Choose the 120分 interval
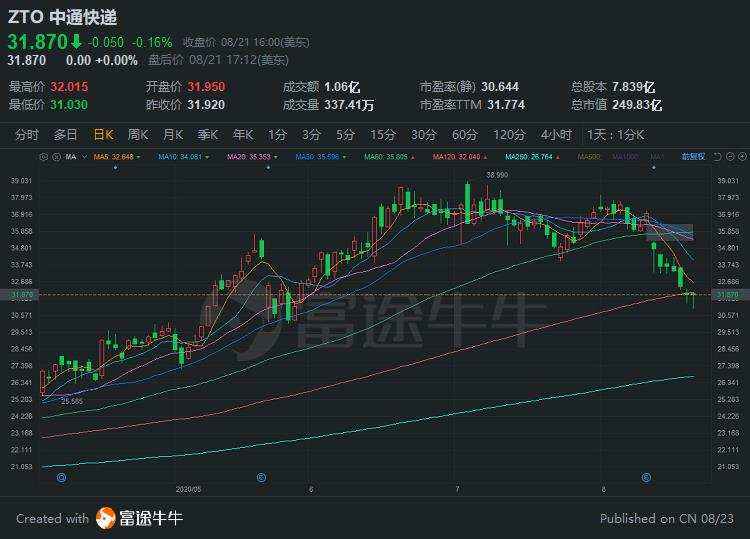The image size is (750, 539). (x=509, y=135)
